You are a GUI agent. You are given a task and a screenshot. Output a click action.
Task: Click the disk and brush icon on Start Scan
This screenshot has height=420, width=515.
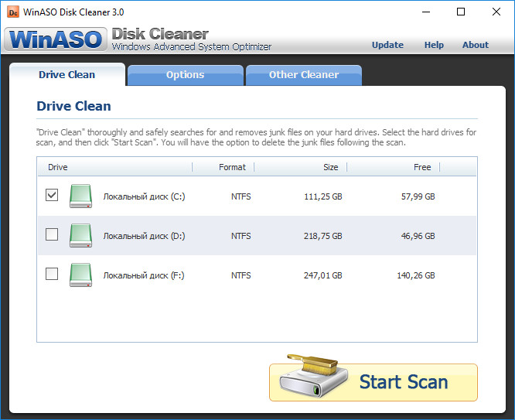coord(314,376)
